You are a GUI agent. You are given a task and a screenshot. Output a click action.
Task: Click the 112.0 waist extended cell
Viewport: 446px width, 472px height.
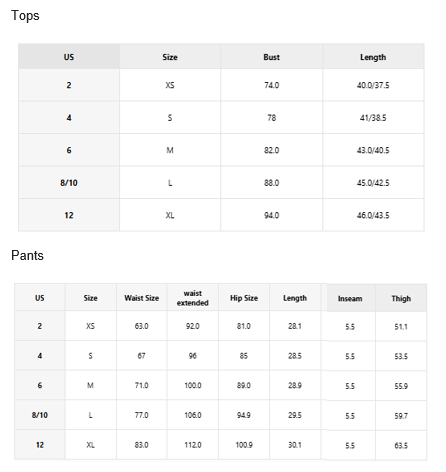(x=193, y=445)
